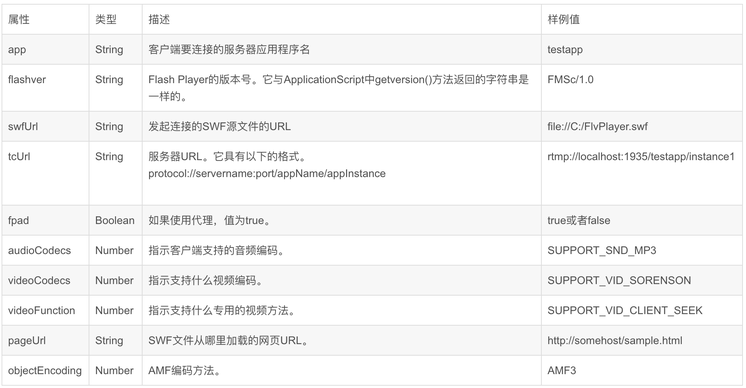Select the 'videoFunction' property name
This screenshot has height=388, width=746.
click(41, 310)
